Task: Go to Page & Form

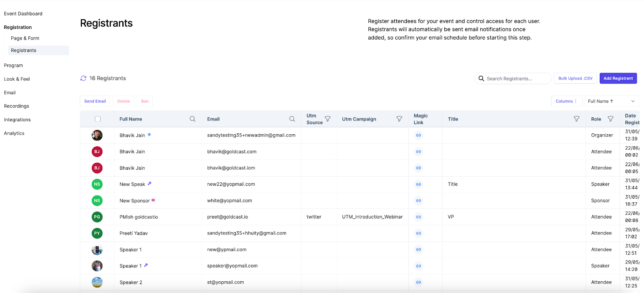Action: (x=25, y=38)
